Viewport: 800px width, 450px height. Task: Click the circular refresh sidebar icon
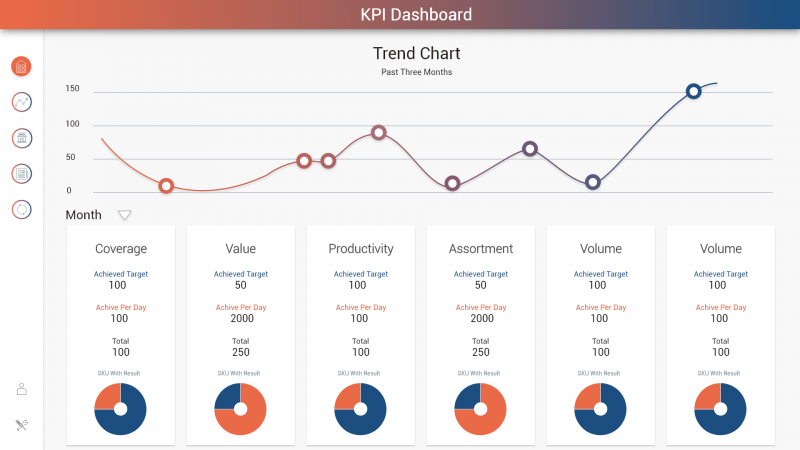(x=21, y=210)
